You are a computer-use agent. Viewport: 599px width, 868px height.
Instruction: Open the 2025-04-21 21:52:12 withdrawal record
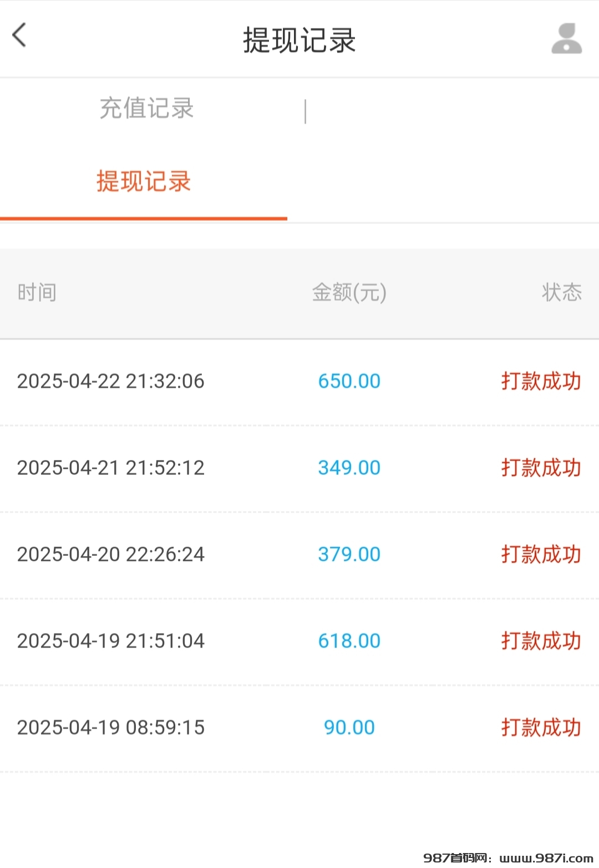pos(299,468)
